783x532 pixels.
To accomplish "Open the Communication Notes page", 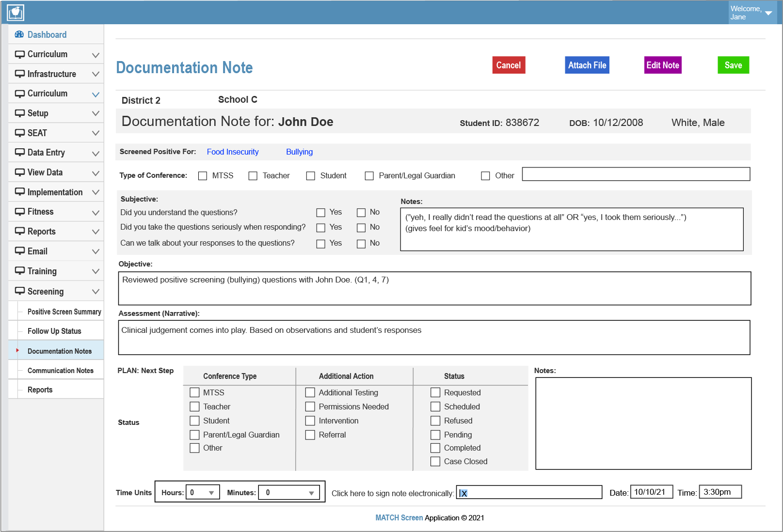I will [61, 370].
